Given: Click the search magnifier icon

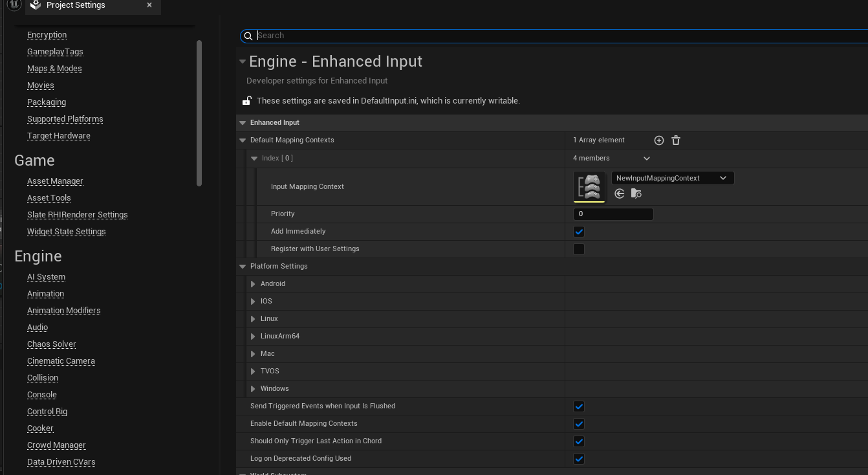Looking at the screenshot, I should 248,36.
